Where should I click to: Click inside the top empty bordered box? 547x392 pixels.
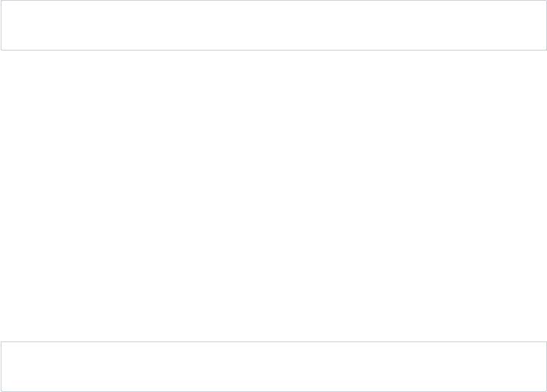[273, 25]
